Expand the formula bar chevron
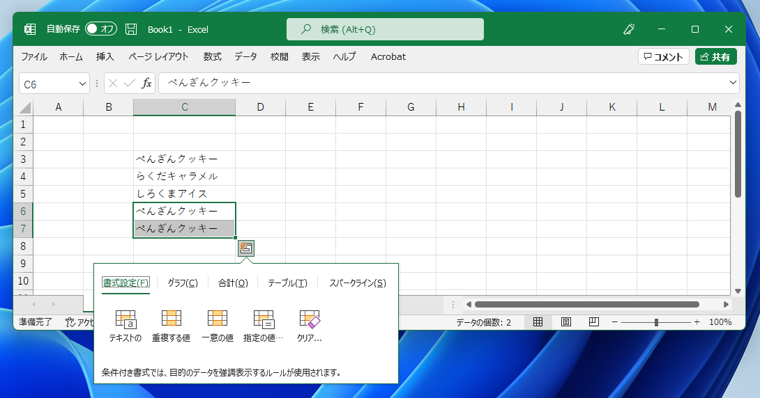Image resolution: width=760 pixels, height=398 pixels. tap(733, 83)
